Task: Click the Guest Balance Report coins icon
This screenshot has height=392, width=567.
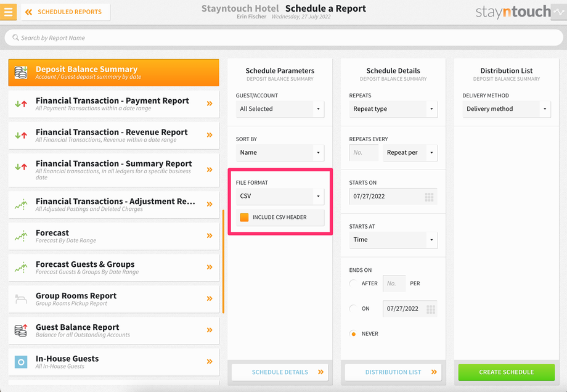Action: click(x=21, y=330)
